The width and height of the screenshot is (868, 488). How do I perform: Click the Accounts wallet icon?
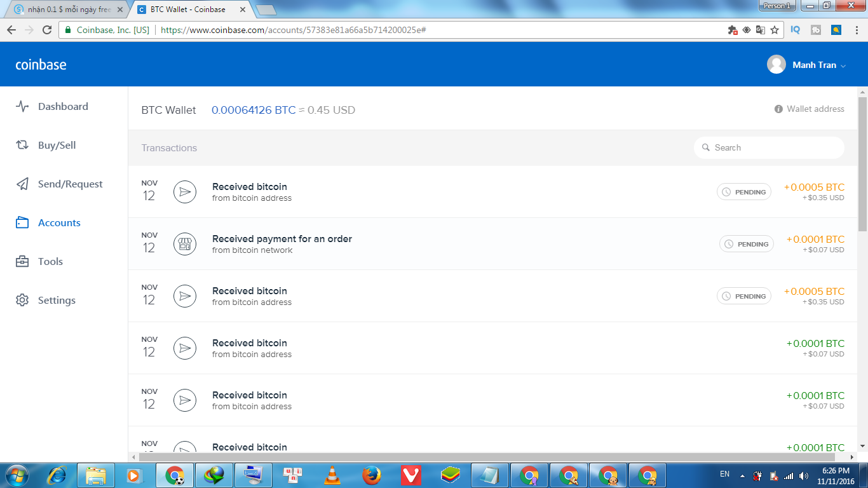[22, 223]
